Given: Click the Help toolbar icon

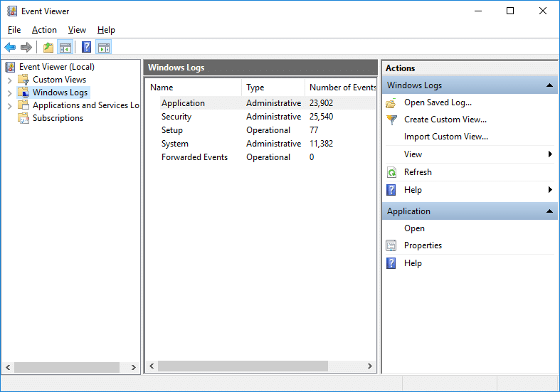Looking at the screenshot, I should pyautogui.click(x=86, y=48).
